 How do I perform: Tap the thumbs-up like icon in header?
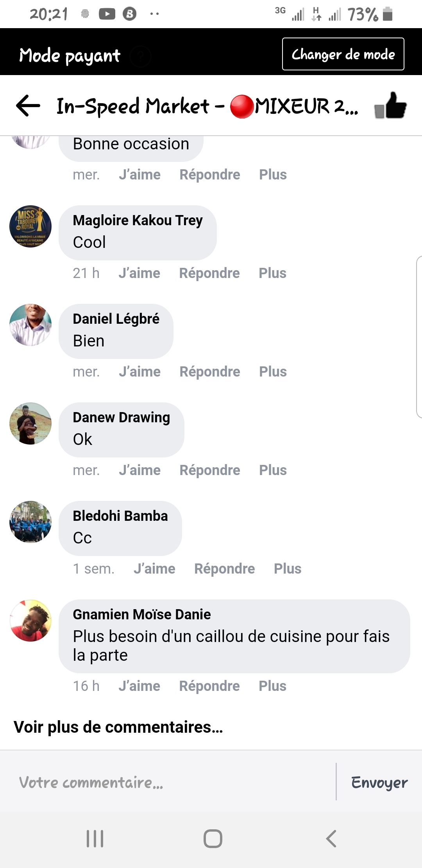point(390,106)
